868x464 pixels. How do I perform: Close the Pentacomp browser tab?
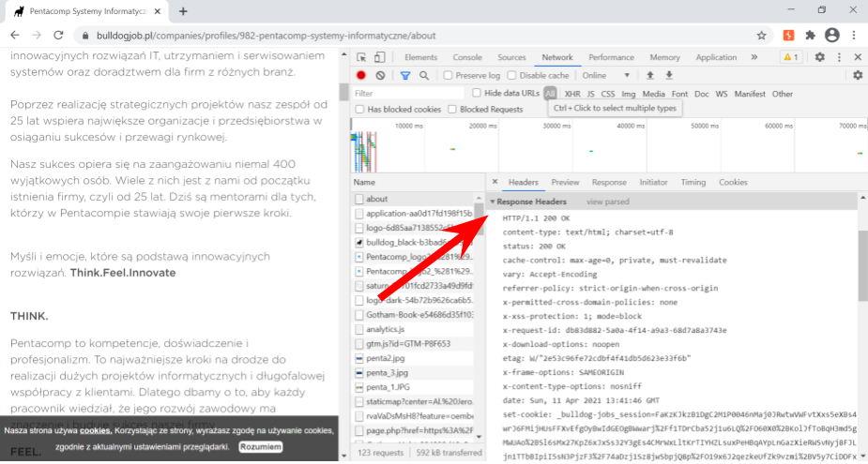coord(158,11)
